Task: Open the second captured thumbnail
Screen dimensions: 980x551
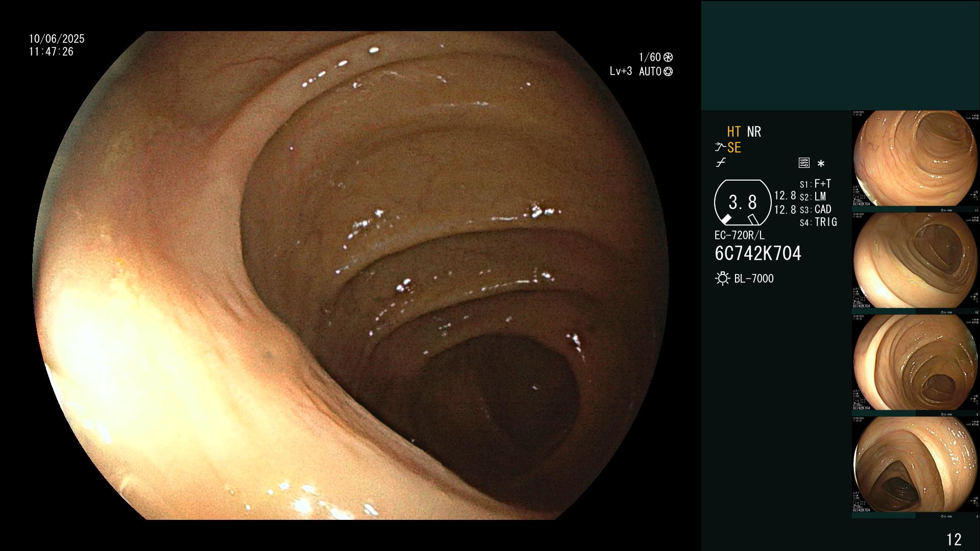Action: pyautogui.click(x=916, y=261)
